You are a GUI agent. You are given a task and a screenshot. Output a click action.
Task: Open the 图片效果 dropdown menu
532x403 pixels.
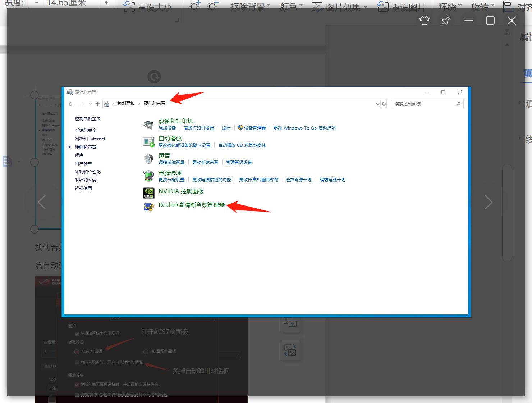click(x=339, y=7)
